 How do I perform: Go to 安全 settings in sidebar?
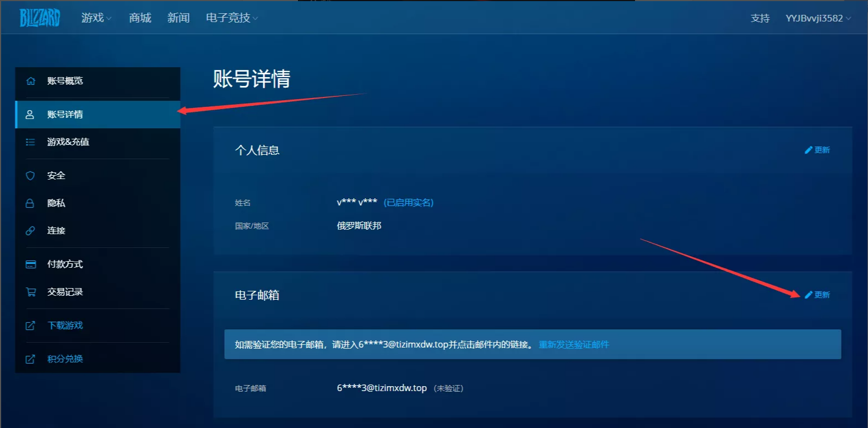pos(97,176)
